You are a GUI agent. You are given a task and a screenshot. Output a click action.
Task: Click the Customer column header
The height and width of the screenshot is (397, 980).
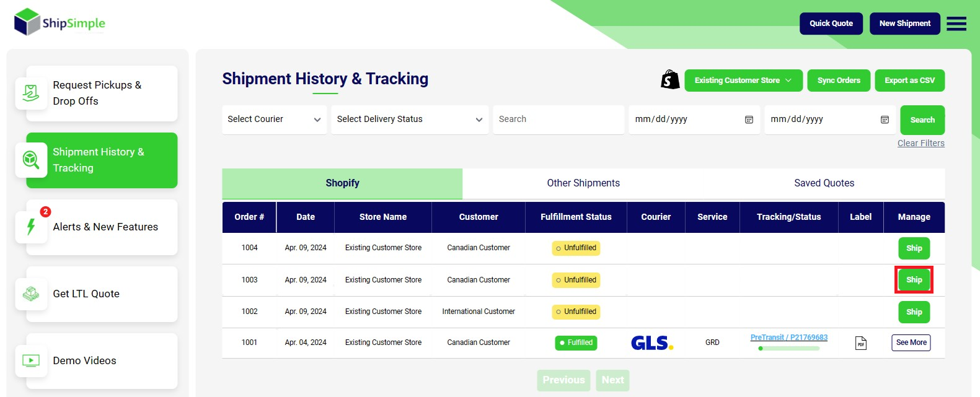(x=479, y=217)
